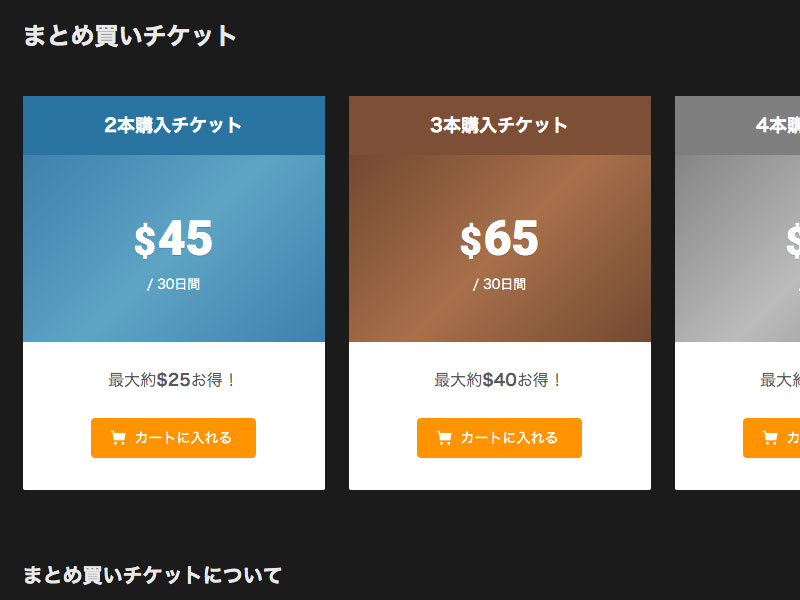Click the 最大約$25お得！ text
Screen dimensions: 800x600
[x=172, y=380]
